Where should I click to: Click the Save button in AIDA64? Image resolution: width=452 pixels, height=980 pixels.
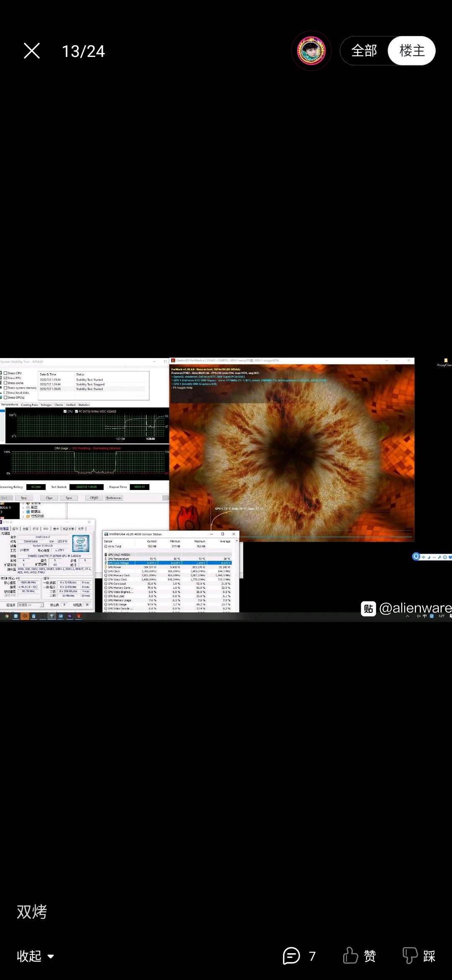pos(69,498)
